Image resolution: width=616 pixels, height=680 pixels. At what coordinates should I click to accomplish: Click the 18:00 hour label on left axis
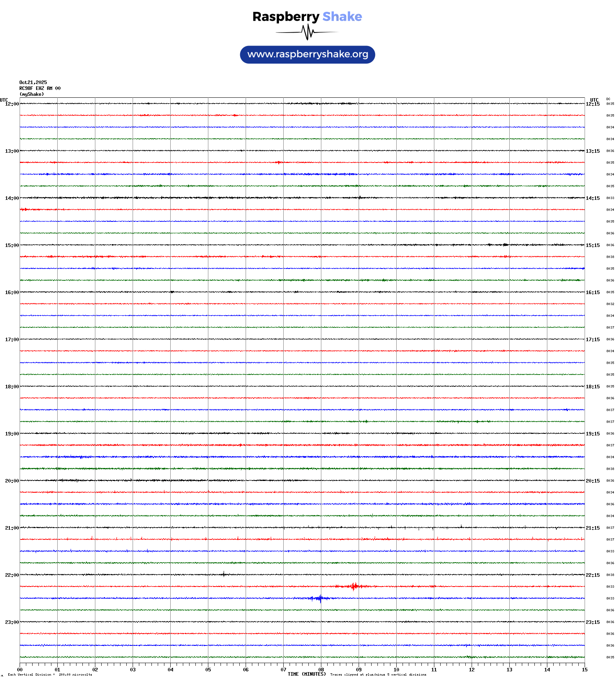pos(12,387)
